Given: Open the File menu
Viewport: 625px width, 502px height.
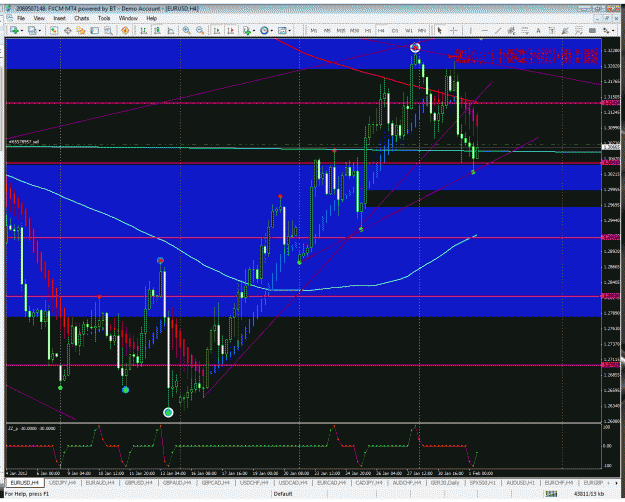Looking at the screenshot, I should [21, 18].
